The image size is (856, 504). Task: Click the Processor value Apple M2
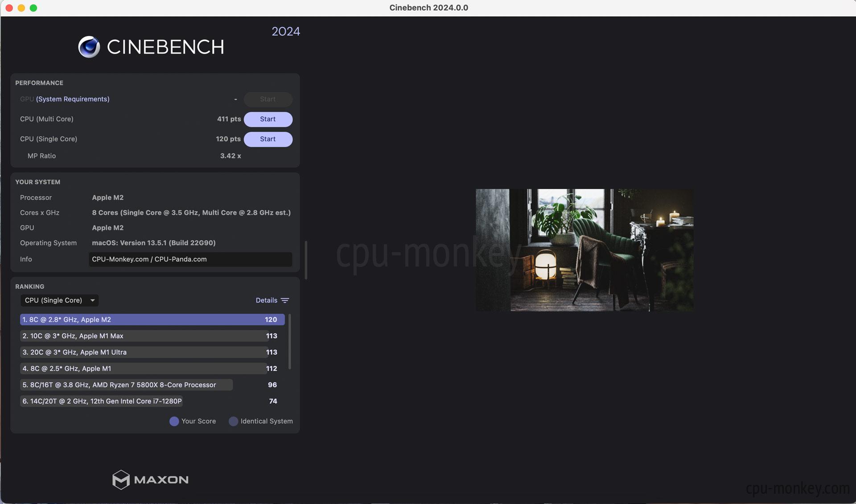coord(108,197)
